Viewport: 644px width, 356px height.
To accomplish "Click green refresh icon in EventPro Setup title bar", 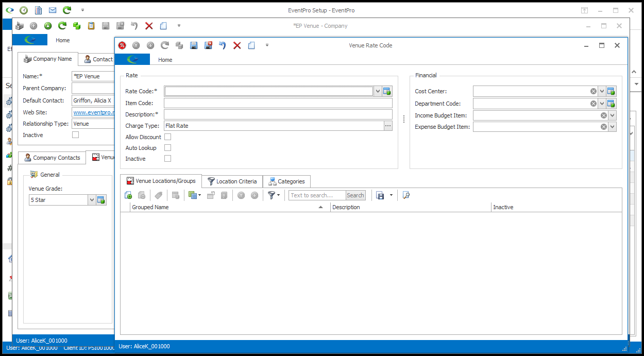I will pos(67,10).
